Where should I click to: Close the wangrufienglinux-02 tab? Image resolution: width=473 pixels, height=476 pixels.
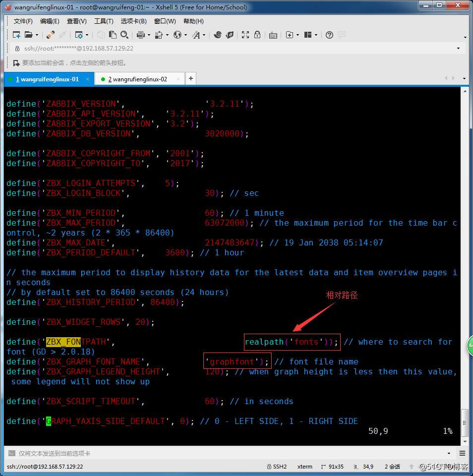178,79
